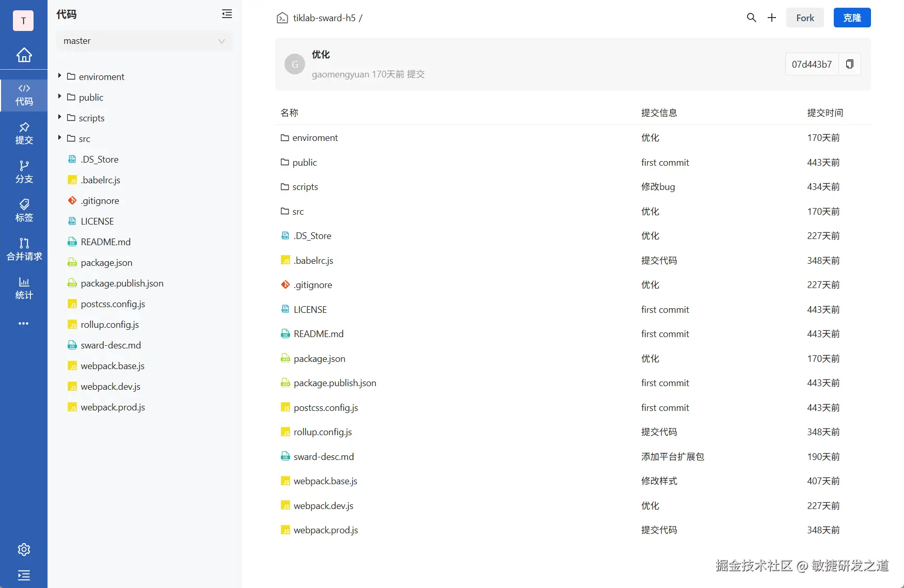Open the README.md file
This screenshot has width=904, height=588.
319,333
